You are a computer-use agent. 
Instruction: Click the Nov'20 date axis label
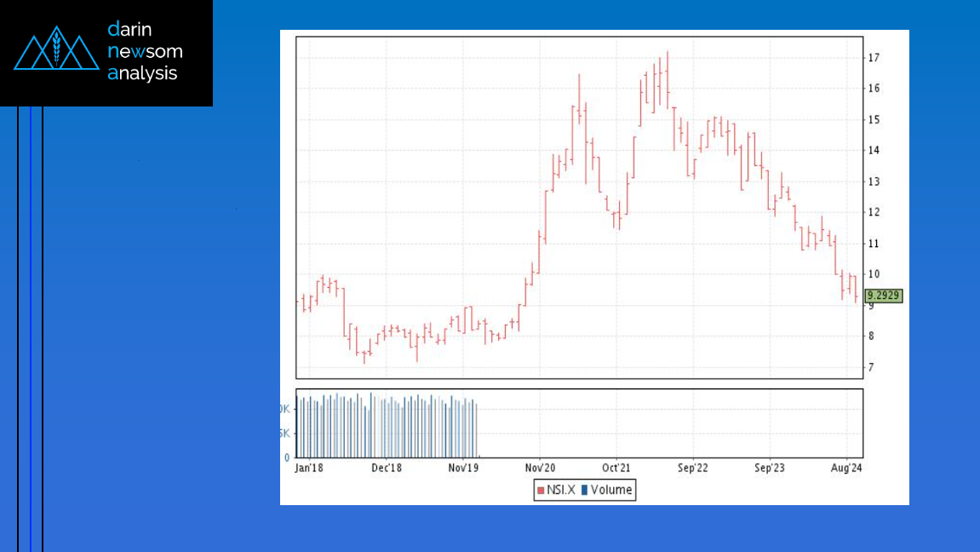pos(540,468)
